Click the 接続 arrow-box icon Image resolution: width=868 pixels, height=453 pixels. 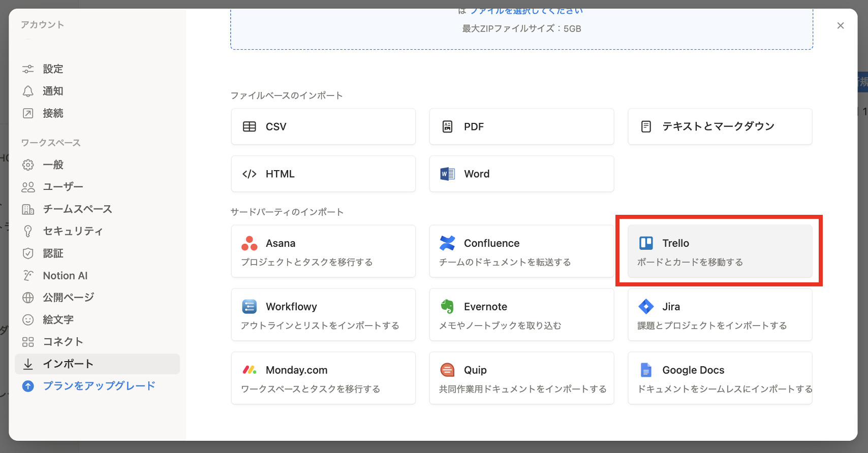tap(28, 113)
